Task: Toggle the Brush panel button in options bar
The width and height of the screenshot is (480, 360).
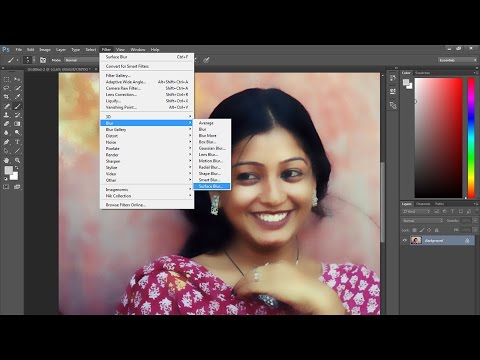Action: pos(43,60)
